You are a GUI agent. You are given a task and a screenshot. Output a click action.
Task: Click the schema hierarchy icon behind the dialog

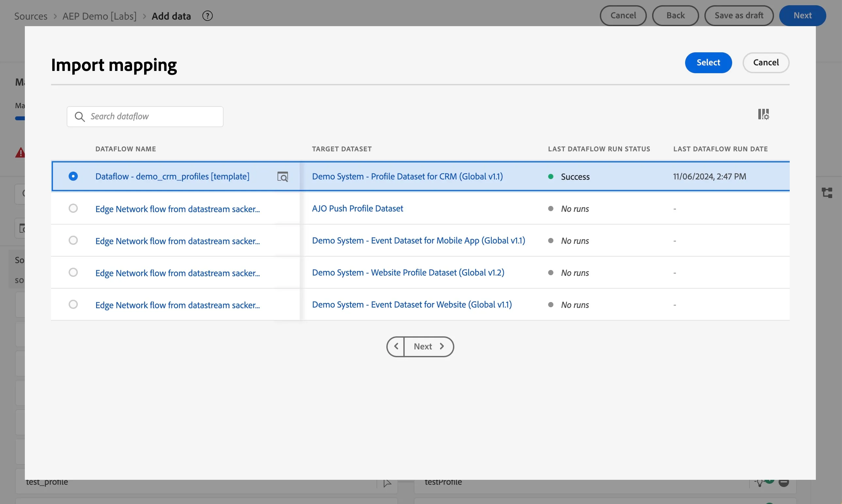pyautogui.click(x=827, y=193)
